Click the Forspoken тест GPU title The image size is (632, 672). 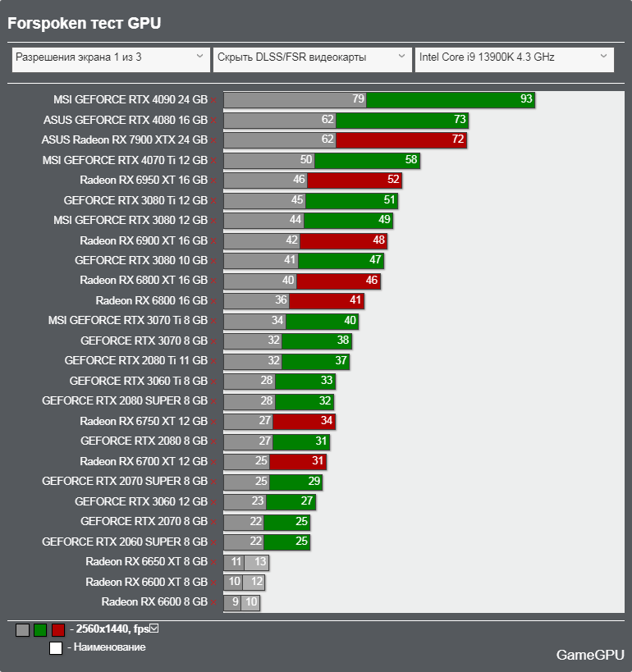point(84,23)
